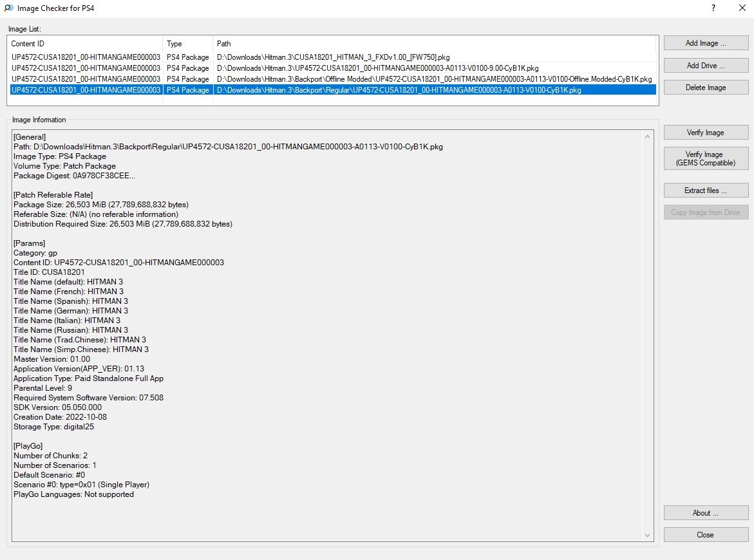754x560 pixels.
Task: Click the Type column header
Action: [187, 44]
